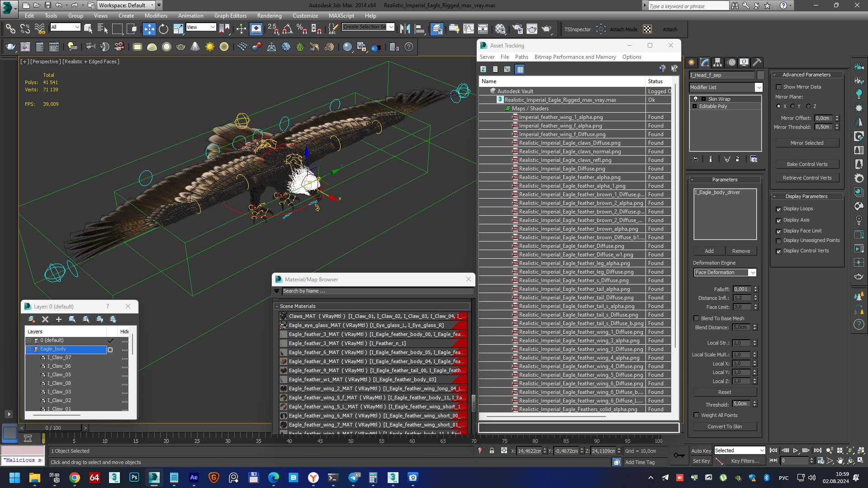868x488 pixels.
Task: Click Play Animation button
Action: [x=796, y=450]
